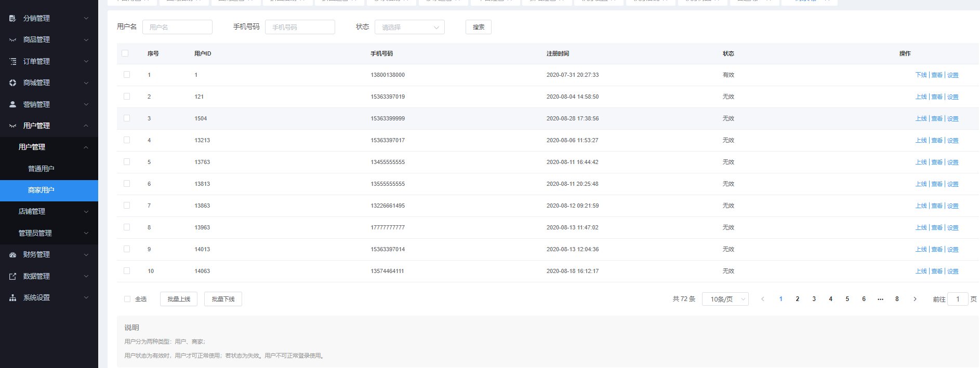Click the 营销管理 person icon
980x368 pixels.
[x=12, y=104]
